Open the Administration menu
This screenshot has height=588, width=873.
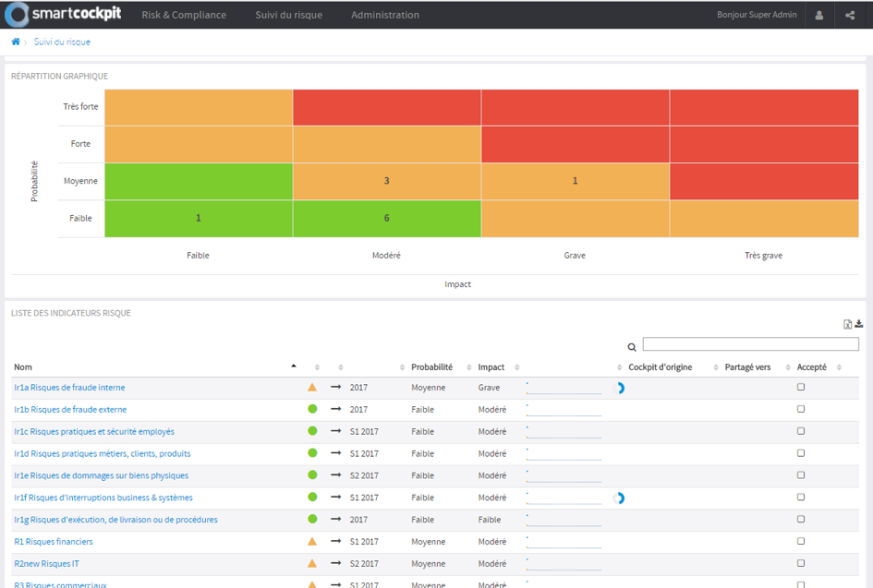pos(385,15)
